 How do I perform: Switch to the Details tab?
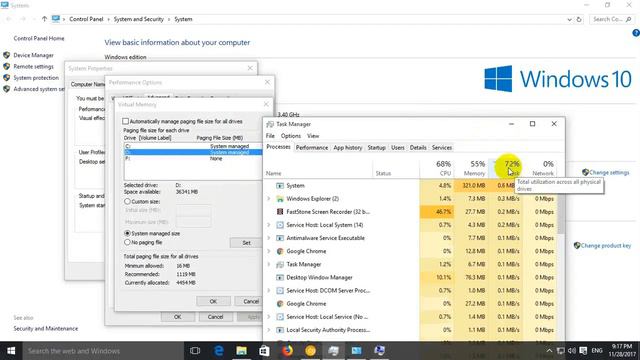[418, 148]
